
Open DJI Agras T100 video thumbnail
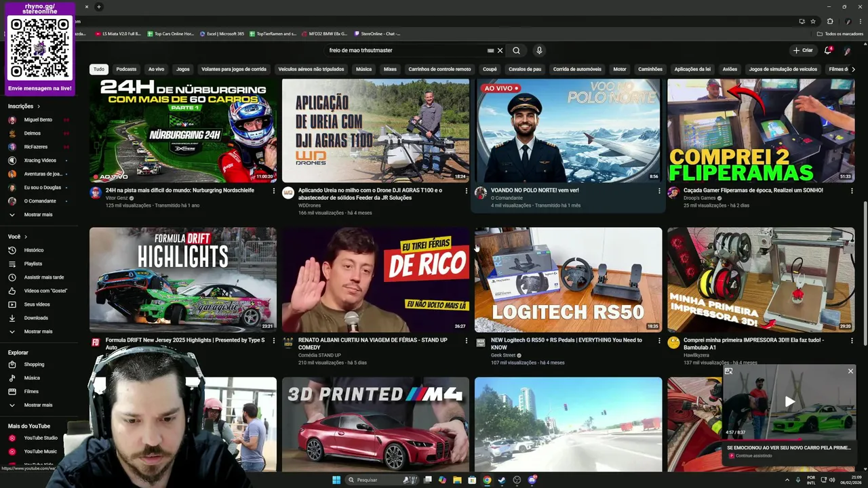coord(376,131)
